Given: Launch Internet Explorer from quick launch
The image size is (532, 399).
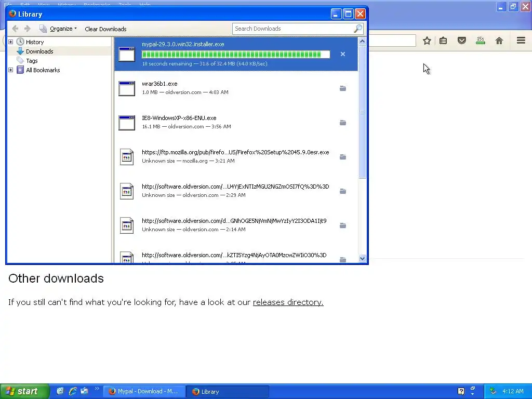Looking at the screenshot, I should pyautogui.click(x=72, y=391).
